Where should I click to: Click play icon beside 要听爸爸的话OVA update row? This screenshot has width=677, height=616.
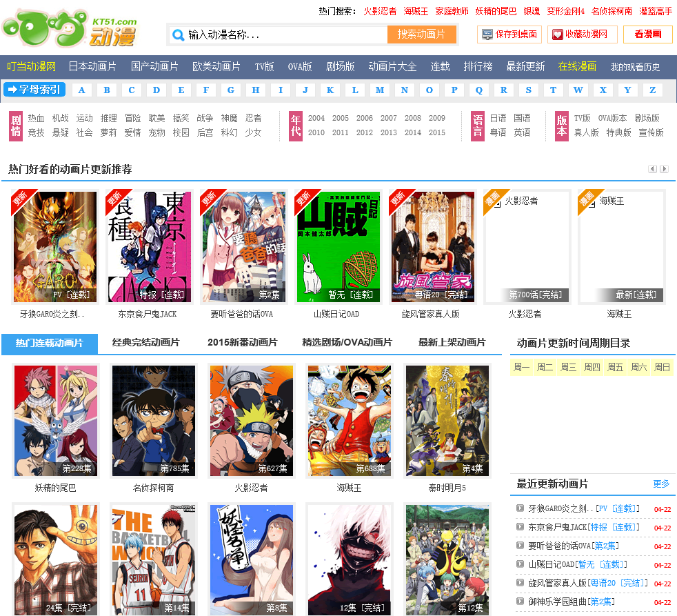click(x=521, y=545)
